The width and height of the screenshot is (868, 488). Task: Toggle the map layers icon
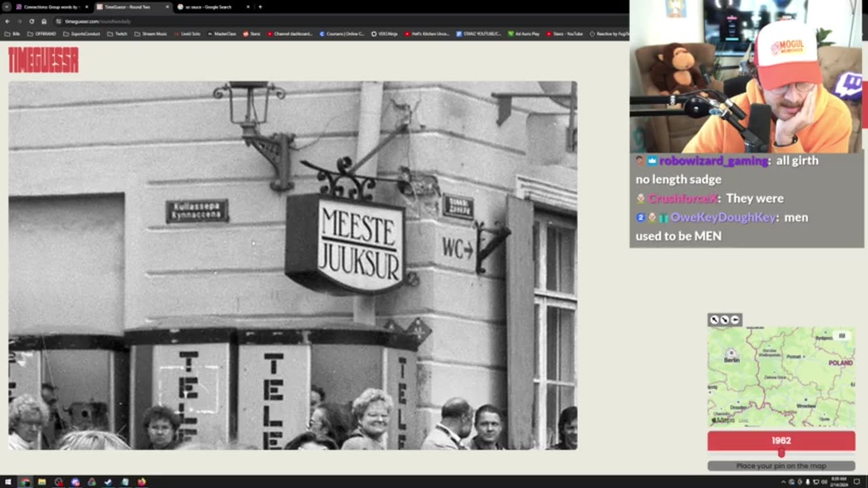click(x=842, y=335)
